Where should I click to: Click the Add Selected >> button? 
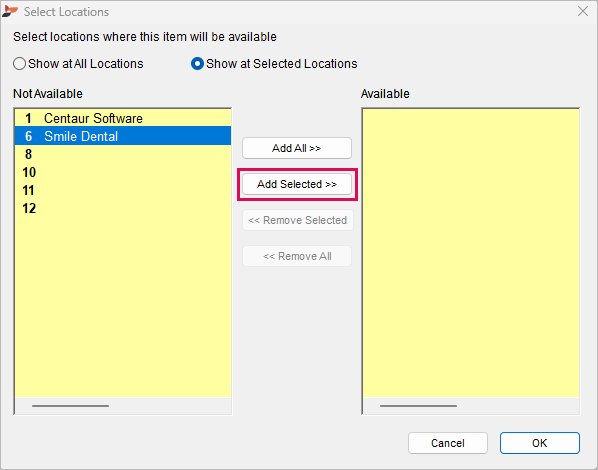[297, 184]
